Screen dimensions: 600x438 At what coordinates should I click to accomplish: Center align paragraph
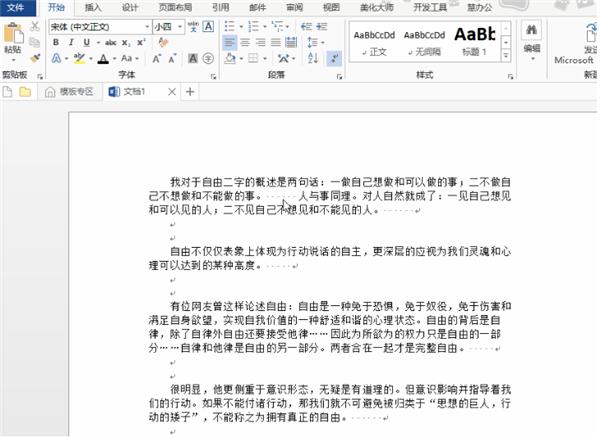tap(245, 42)
